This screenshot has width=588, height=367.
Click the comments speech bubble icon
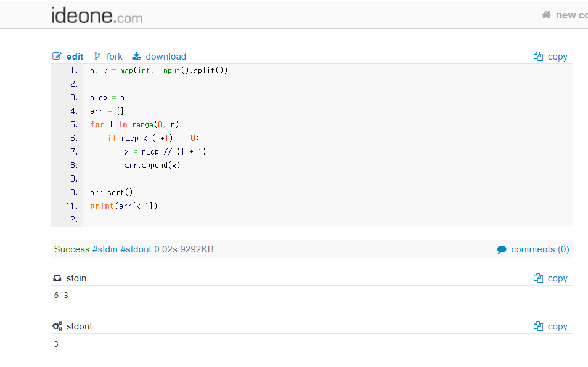[502, 249]
